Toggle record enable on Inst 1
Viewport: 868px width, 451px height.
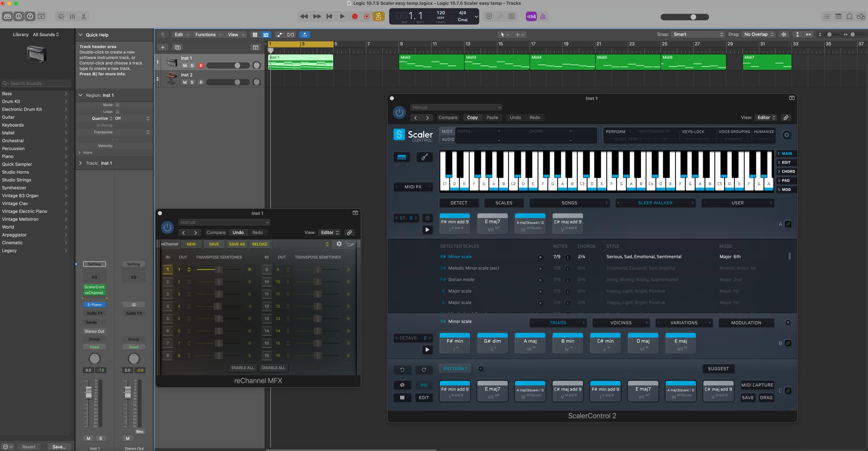201,66
